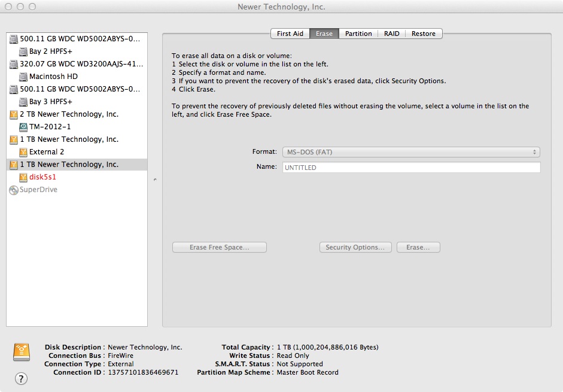
Task: Click the Master Boot Record partition scheme text
Action: tap(308, 372)
